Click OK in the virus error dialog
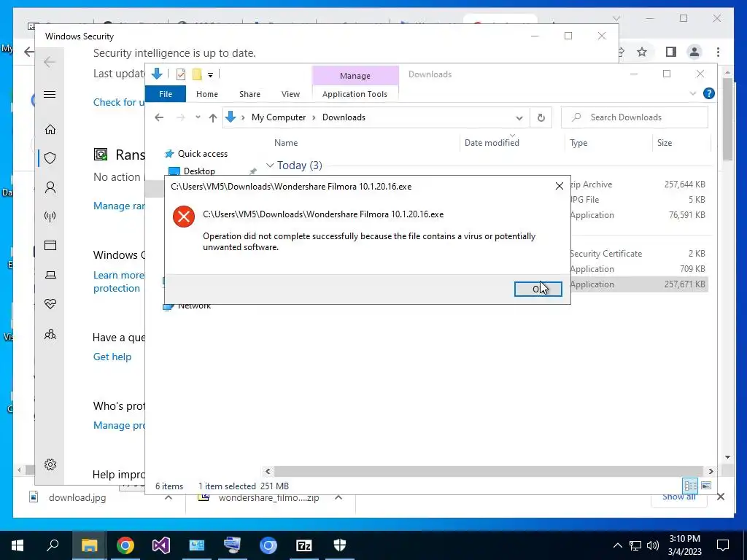 (538, 289)
